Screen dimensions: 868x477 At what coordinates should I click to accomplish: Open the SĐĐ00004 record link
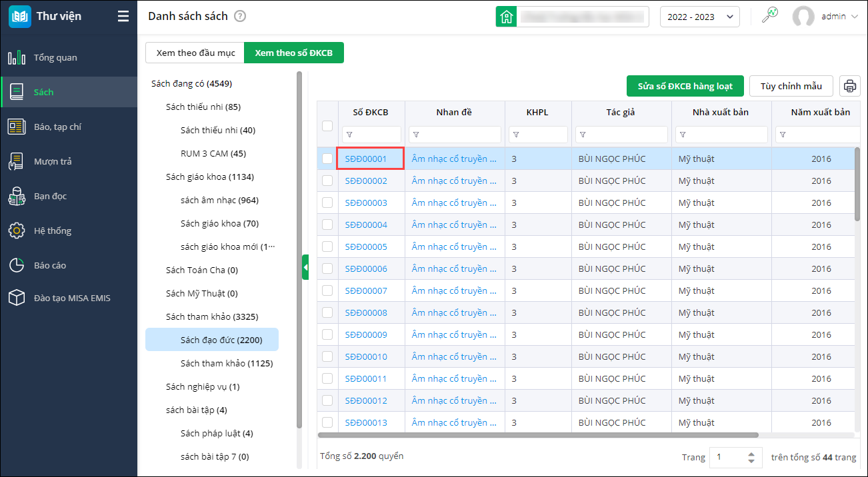pyautogui.click(x=366, y=225)
